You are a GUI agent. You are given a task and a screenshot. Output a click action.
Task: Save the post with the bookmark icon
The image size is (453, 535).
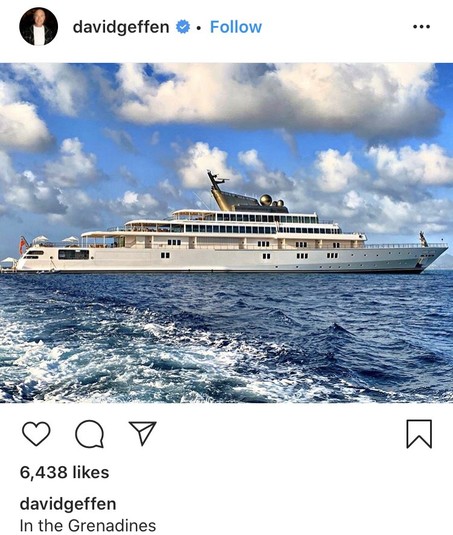coord(419,434)
